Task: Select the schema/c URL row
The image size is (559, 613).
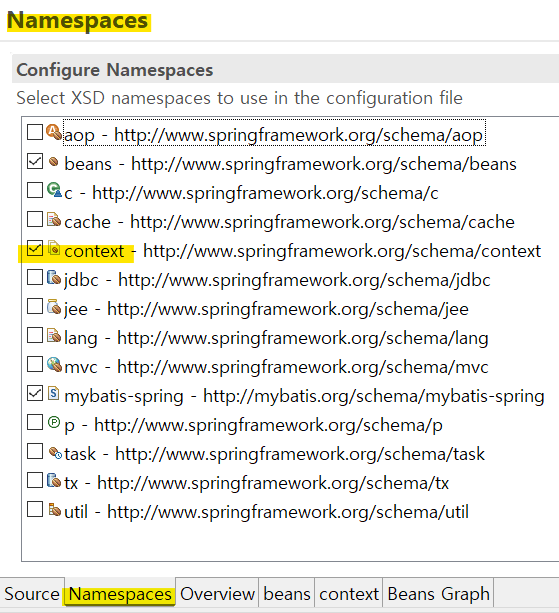Action: click(x=251, y=193)
